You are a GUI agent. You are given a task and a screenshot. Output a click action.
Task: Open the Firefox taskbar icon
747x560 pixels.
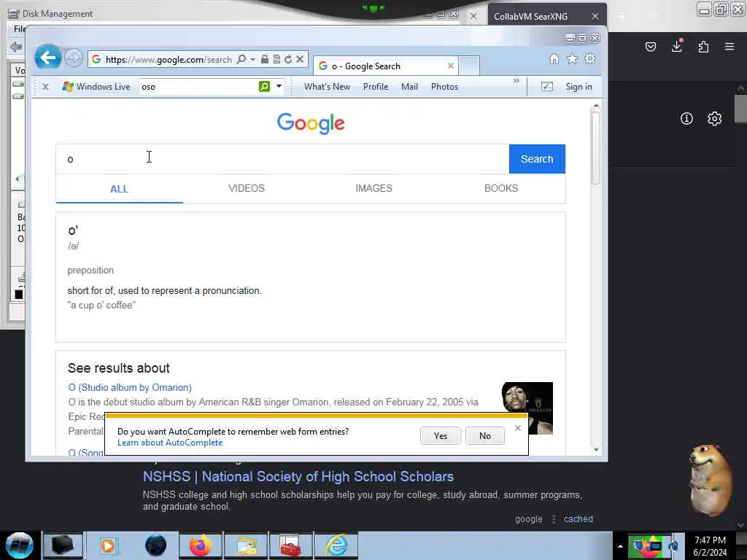201,545
